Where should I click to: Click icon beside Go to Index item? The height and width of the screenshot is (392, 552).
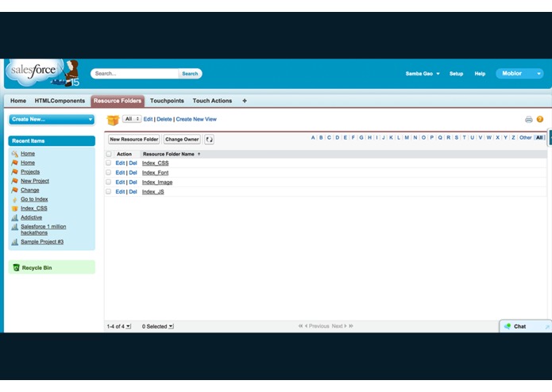tap(15, 199)
